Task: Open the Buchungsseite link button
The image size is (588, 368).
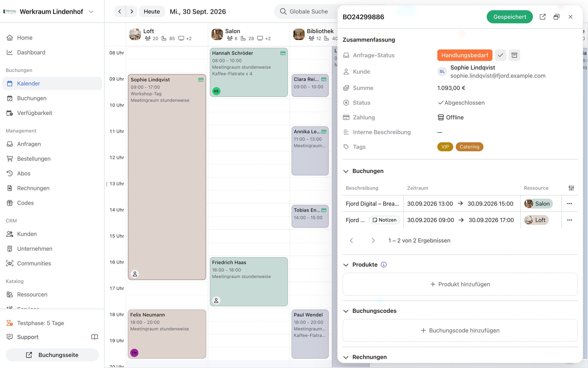Action: pos(52,355)
